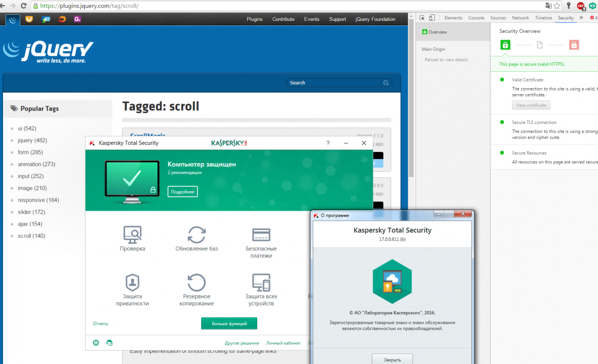Go back with the browser back arrow
This screenshot has height=364, width=598.
2,6
